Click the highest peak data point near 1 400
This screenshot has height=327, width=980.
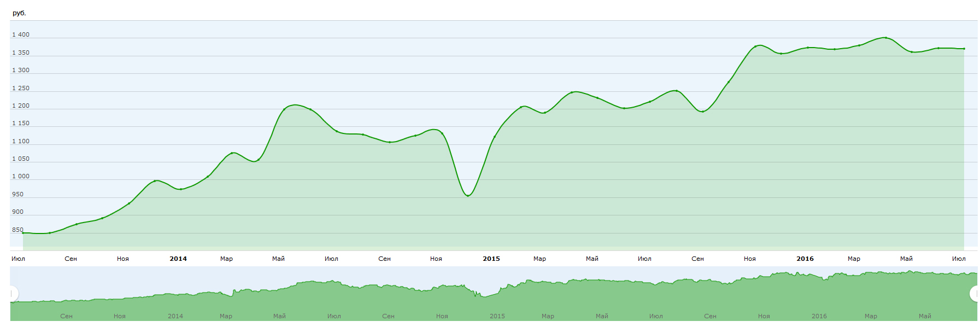[x=885, y=38]
